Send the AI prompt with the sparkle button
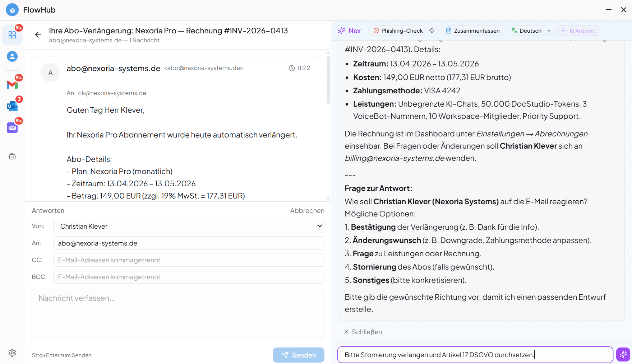 (623, 355)
